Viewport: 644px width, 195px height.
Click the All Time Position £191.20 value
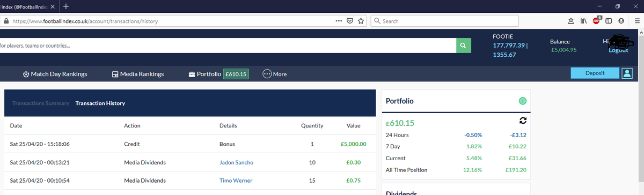tap(516, 170)
